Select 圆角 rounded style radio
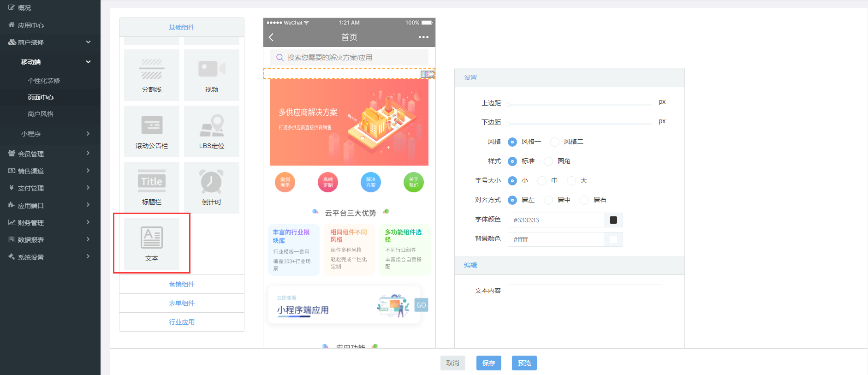The width and height of the screenshot is (868, 375). (x=548, y=161)
